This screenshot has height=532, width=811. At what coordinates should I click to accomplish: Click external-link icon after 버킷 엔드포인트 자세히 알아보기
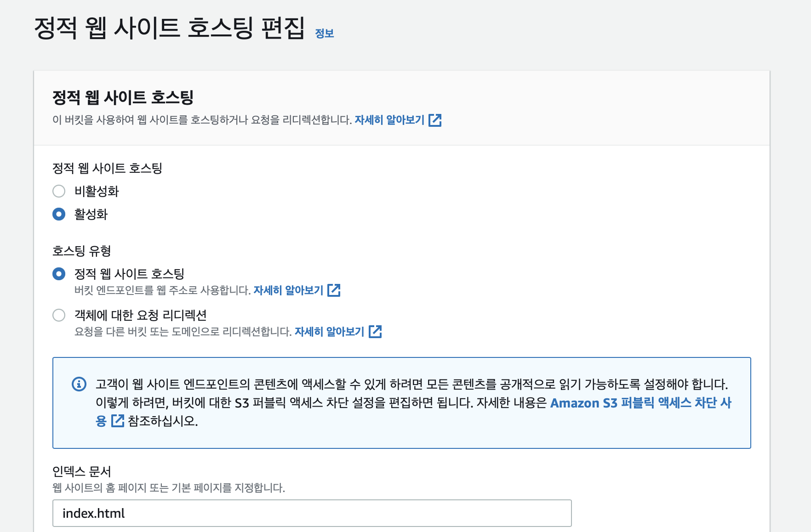334,290
